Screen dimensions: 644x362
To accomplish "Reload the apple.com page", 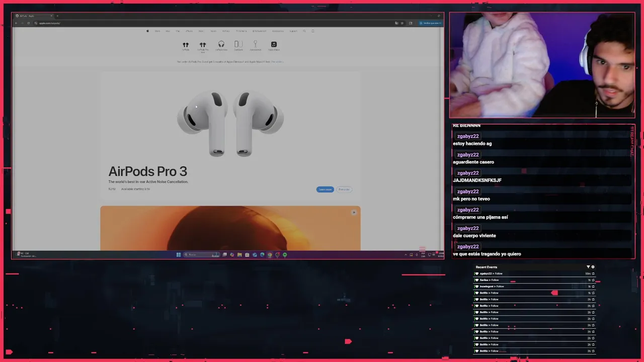I will pyautogui.click(x=28, y=23).
